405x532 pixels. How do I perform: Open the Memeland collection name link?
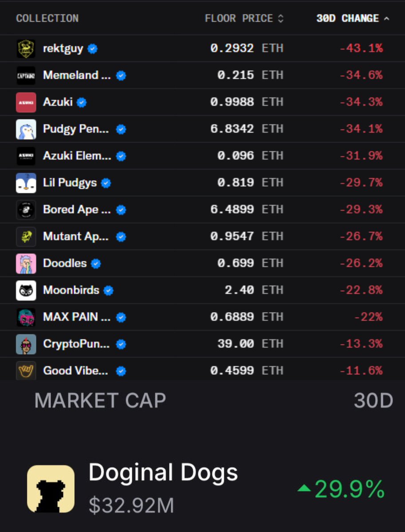pyautogui.click(x=76, y=75)
